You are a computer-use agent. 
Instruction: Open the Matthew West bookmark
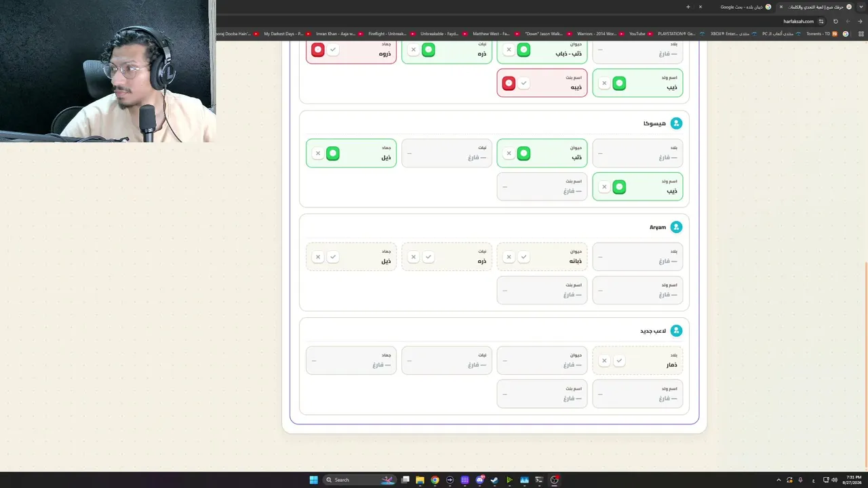[x=495, y=33]
